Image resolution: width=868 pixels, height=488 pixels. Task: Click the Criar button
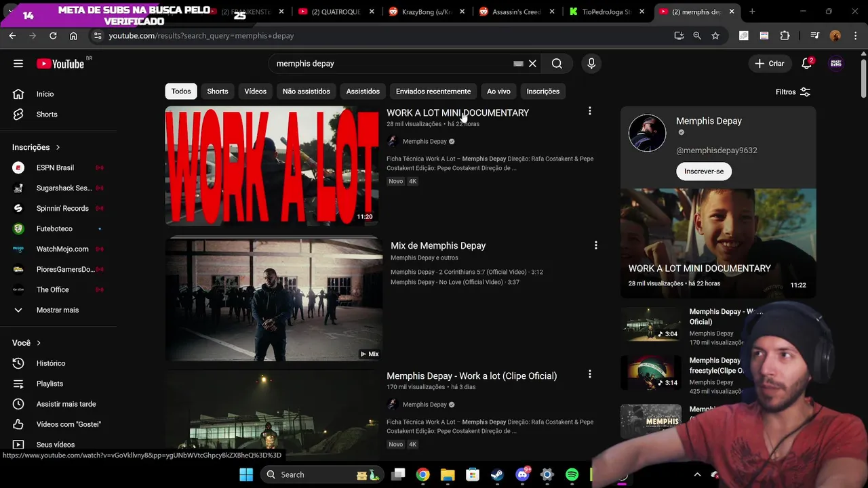point(770,64)
